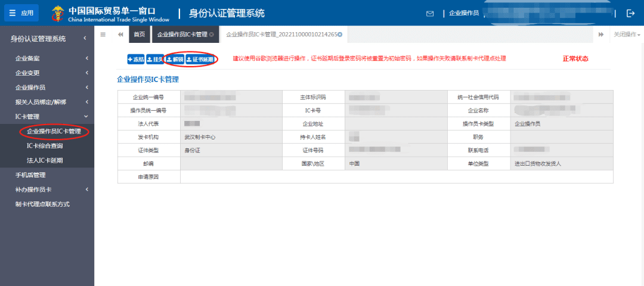Click the logout icon at top right
The image size is (644, 286).
(x=631, y=13)
